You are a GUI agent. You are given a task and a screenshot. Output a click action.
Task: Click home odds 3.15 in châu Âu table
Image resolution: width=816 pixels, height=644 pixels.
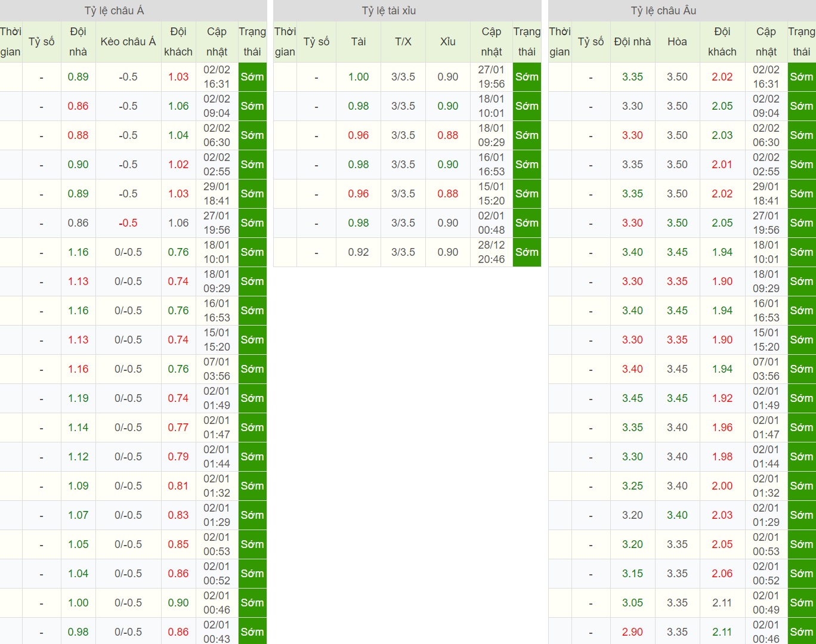click(x=632, y=574)
